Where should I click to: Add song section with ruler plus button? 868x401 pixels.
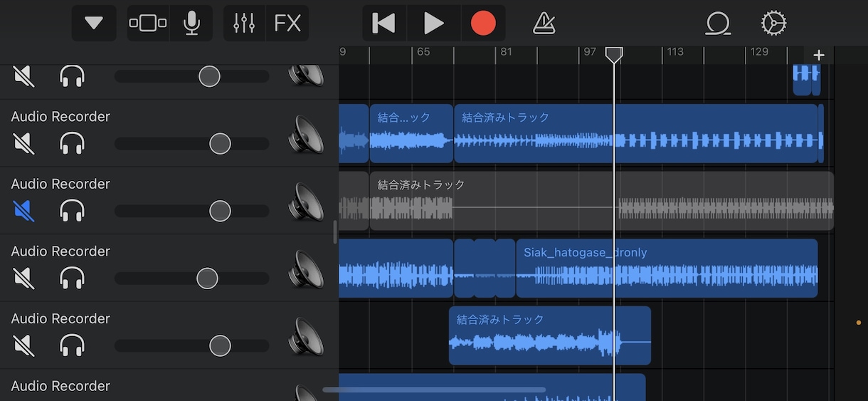pos(819,55)
